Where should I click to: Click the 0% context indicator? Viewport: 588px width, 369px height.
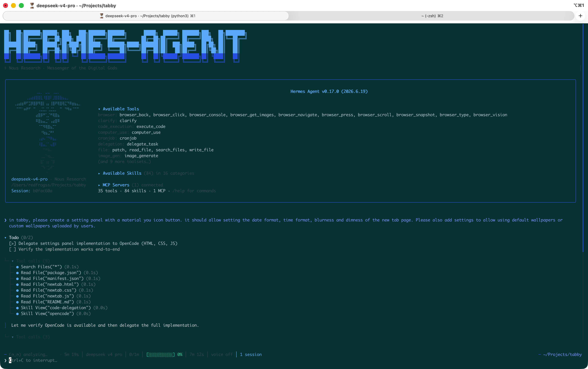180,355
